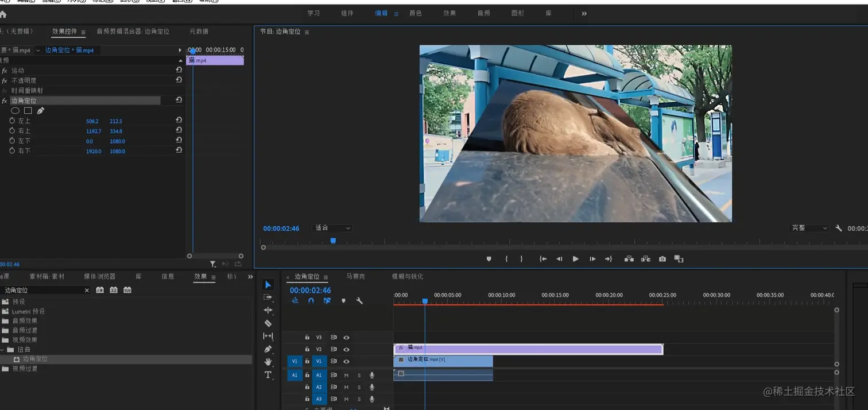This screenshot has width=868, height=410.
Task: Mute audio track A1
Action: coord(346,375)
